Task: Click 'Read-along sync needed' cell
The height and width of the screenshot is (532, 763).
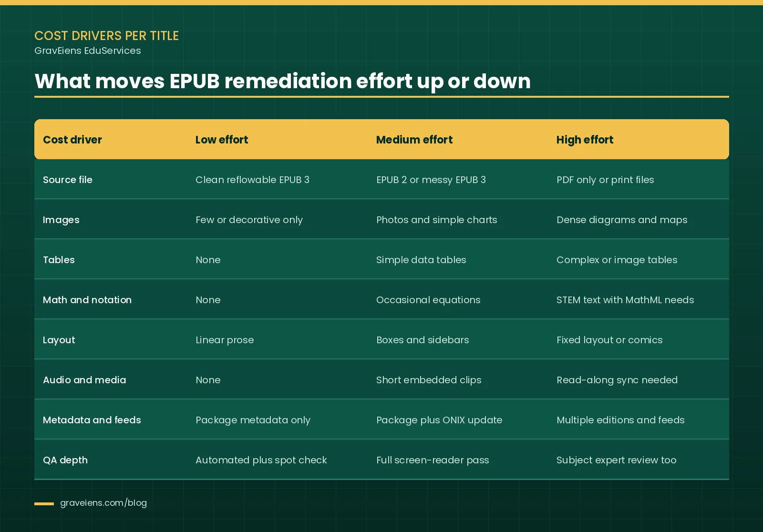Action: [x=617, y=380]
